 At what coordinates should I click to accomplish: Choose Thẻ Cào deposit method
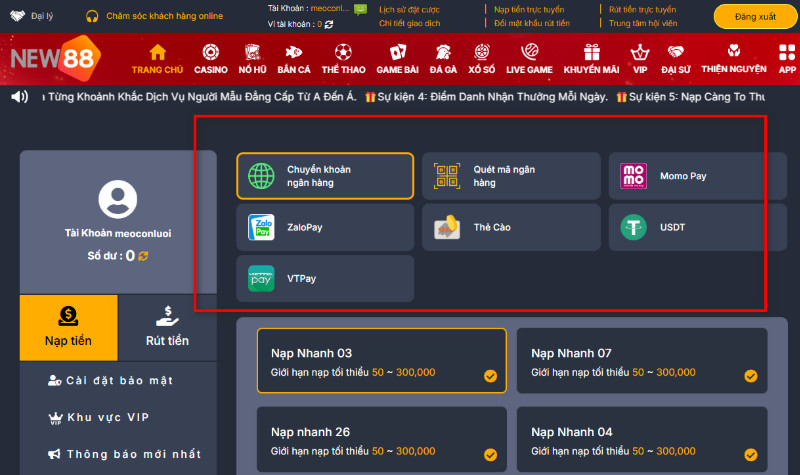(x=511, y=227)
